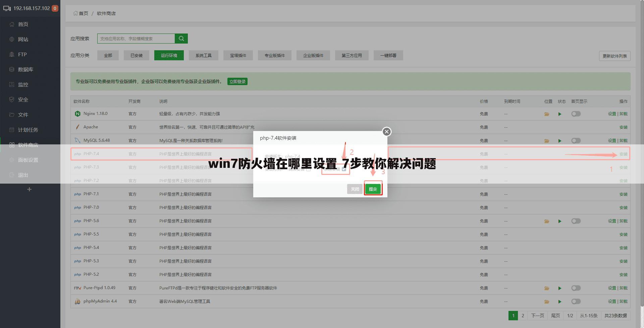Switch to the 一键部署 category tab

coord(388,55)
